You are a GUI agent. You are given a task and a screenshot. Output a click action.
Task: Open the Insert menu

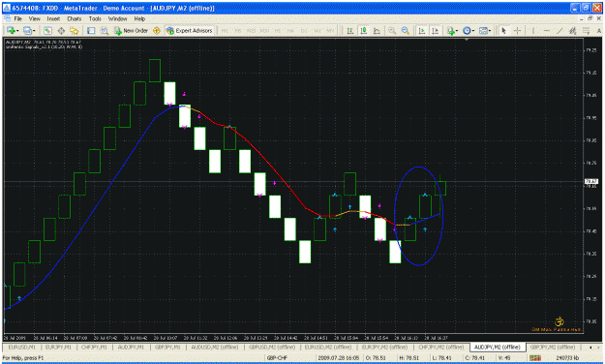click(x=53, y=18)
